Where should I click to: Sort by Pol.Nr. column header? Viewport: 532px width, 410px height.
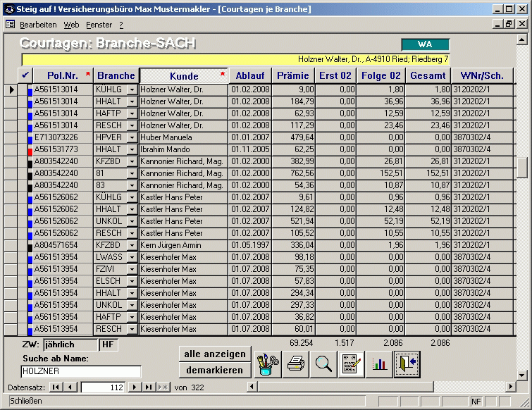(63, 75)
